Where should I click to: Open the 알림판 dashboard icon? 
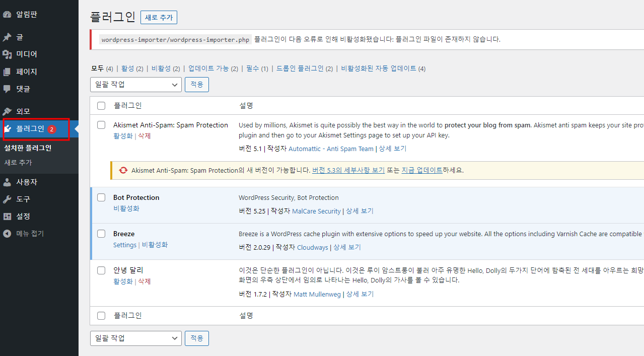click(7, 15)
